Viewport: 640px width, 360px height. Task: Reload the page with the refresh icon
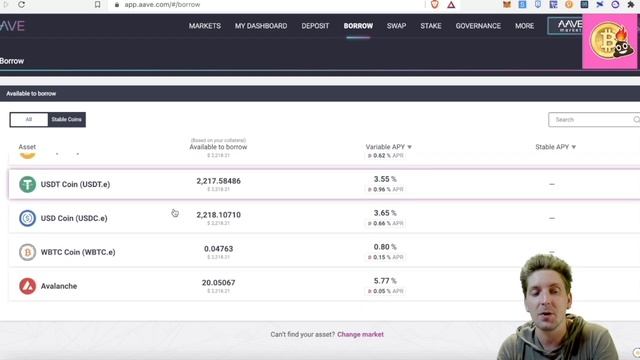point(22,4)
